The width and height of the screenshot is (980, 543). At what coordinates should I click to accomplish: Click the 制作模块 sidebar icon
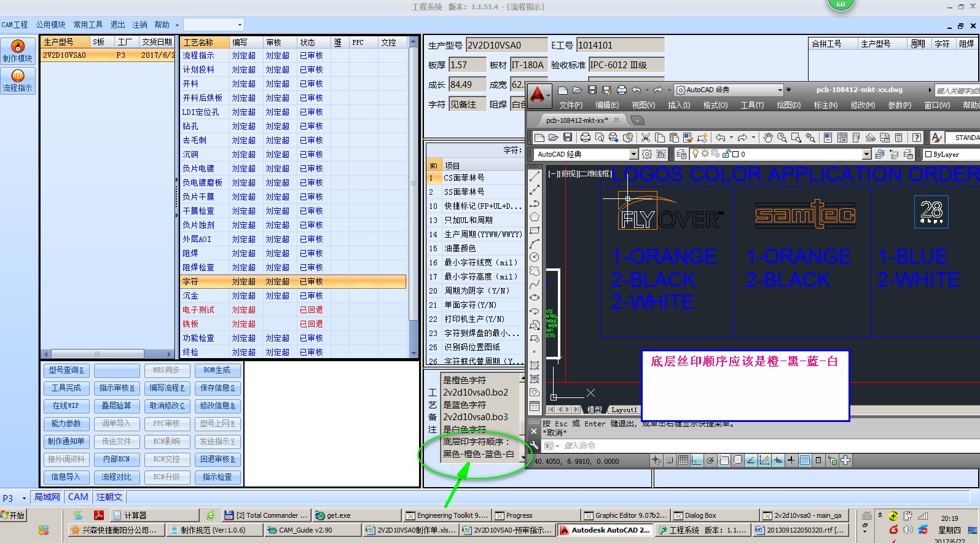click(x=18, y=51)
